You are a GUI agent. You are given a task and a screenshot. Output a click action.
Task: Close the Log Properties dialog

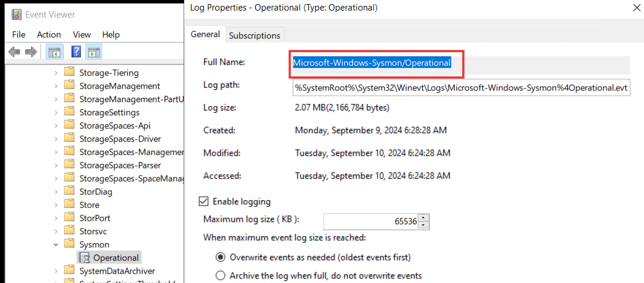(636, 8)
